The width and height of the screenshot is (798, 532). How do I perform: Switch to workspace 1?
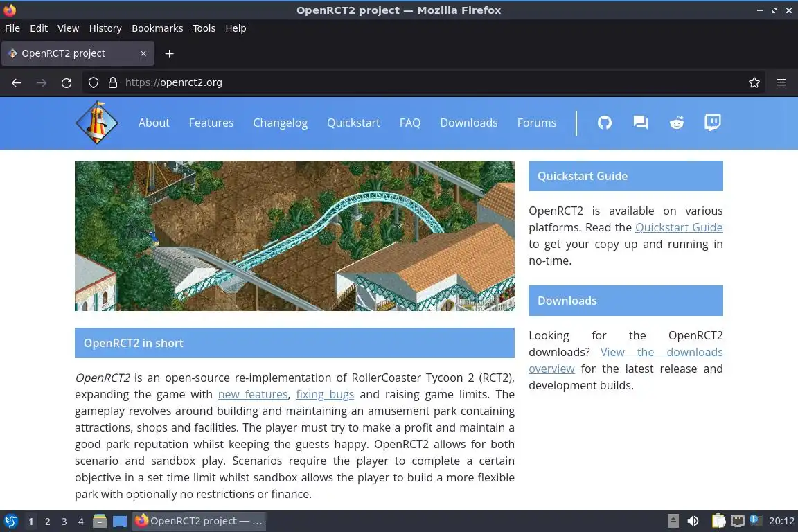coord(31,522)
